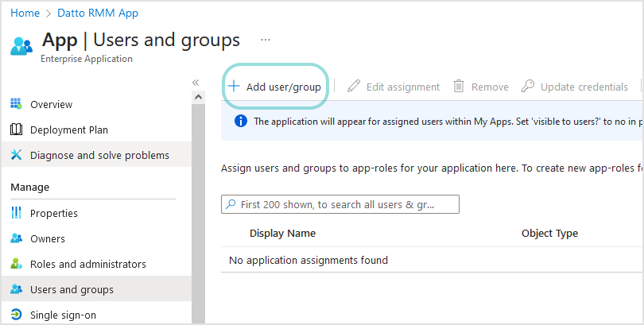
Task: Click the Update credentials key icon
Action: pyautogui.click(x=527, y=86)
